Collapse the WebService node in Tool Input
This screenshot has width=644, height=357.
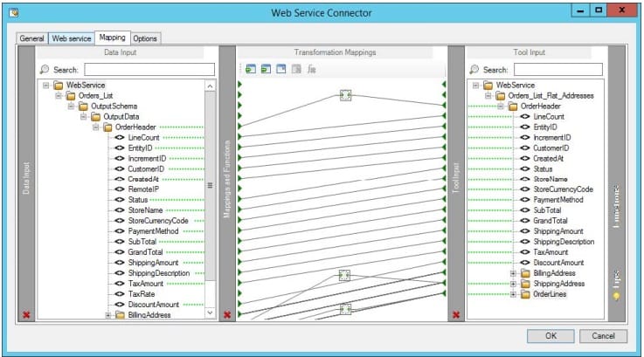(475, 86)
